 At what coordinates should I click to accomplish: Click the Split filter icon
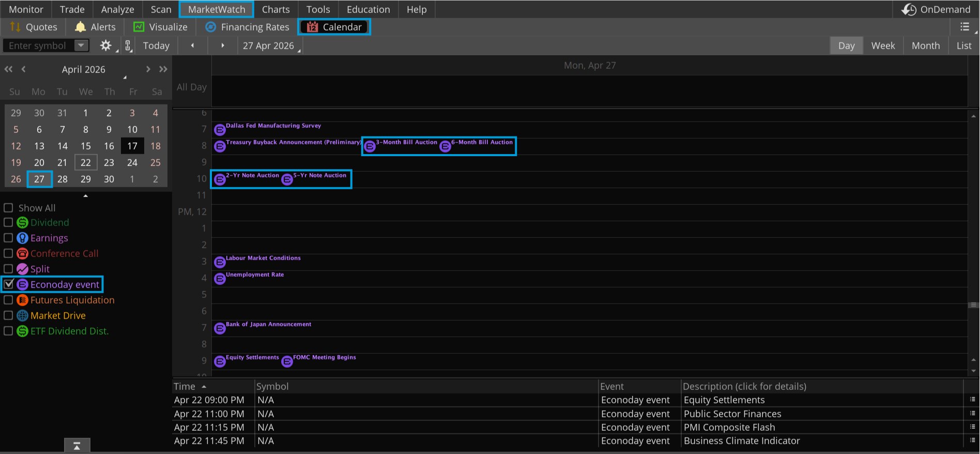click(22, 269)
